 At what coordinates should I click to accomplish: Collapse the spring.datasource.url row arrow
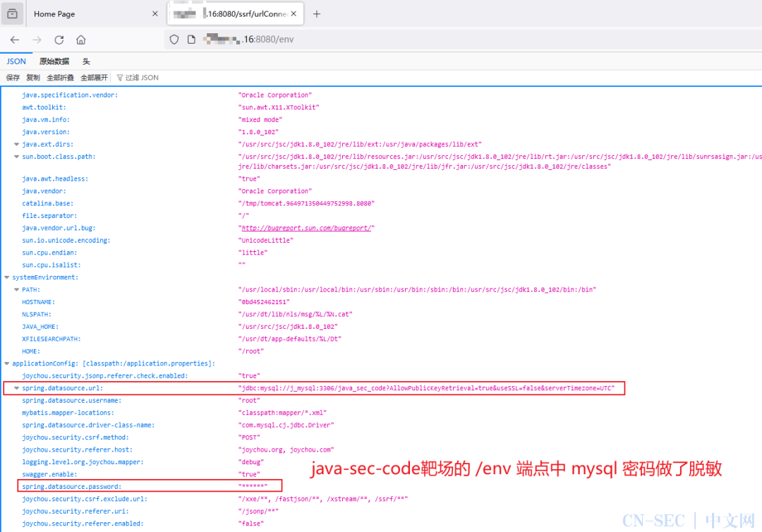point(16,388)
